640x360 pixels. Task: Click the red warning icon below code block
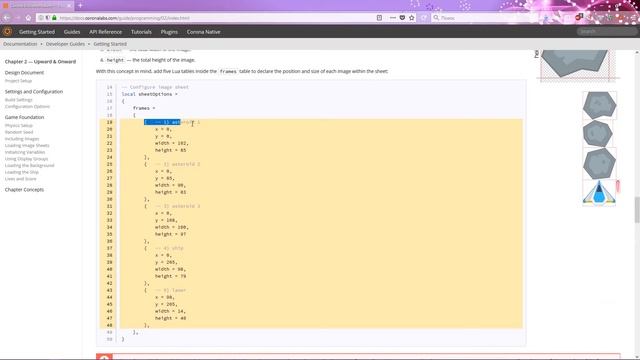tap(104, 357)
